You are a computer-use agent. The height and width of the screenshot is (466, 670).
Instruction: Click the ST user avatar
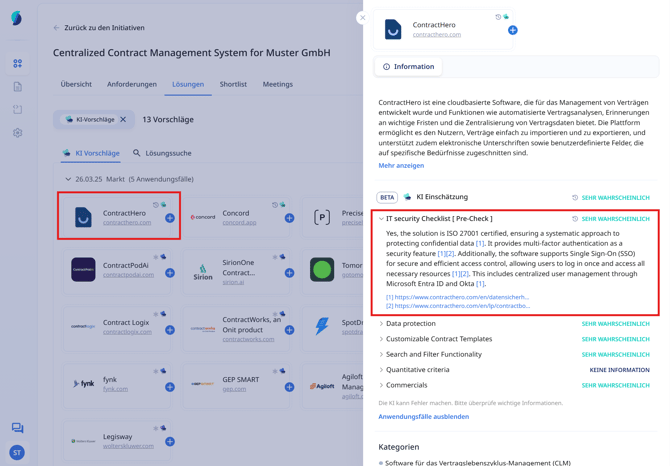click(17, 453)
